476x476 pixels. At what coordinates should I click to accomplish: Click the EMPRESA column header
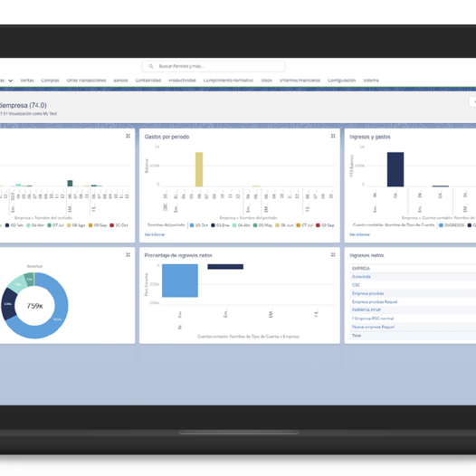pyautogui.click(x=361, y=269)
